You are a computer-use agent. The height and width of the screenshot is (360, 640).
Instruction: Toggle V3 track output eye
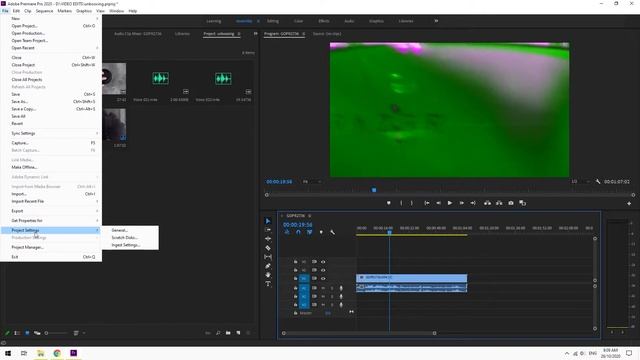(x=323, y=262)
